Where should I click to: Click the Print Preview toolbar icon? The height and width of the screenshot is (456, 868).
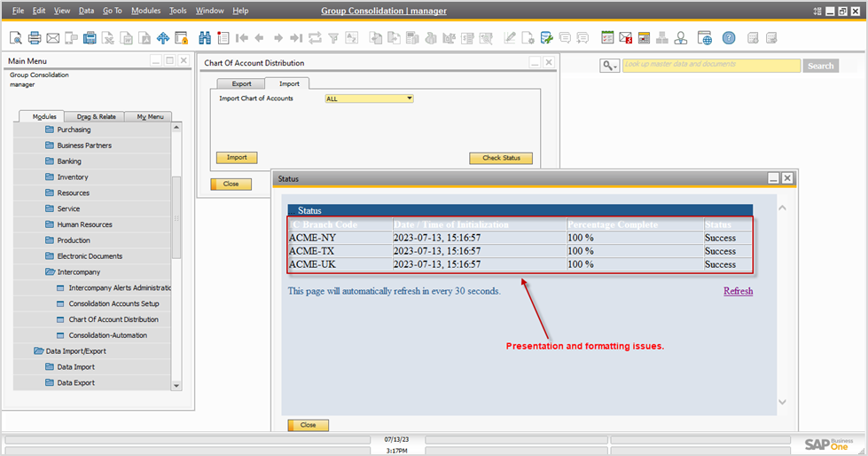click(16, 38)
